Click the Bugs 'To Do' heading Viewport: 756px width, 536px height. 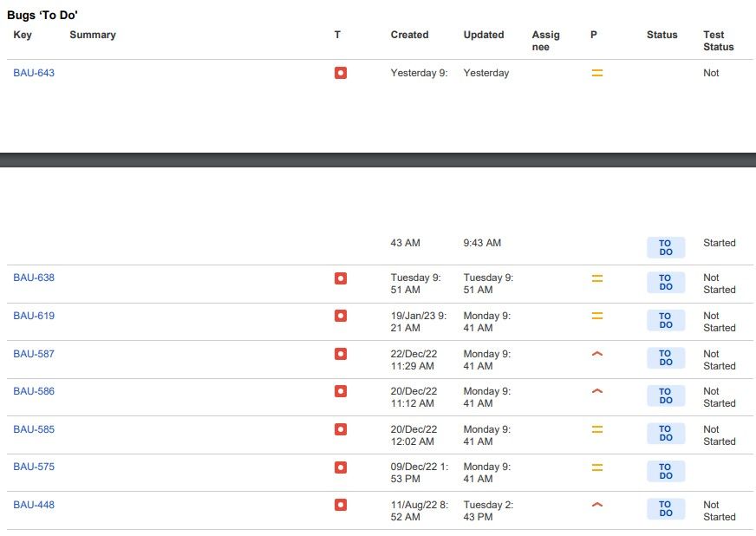tap(42, 15)
